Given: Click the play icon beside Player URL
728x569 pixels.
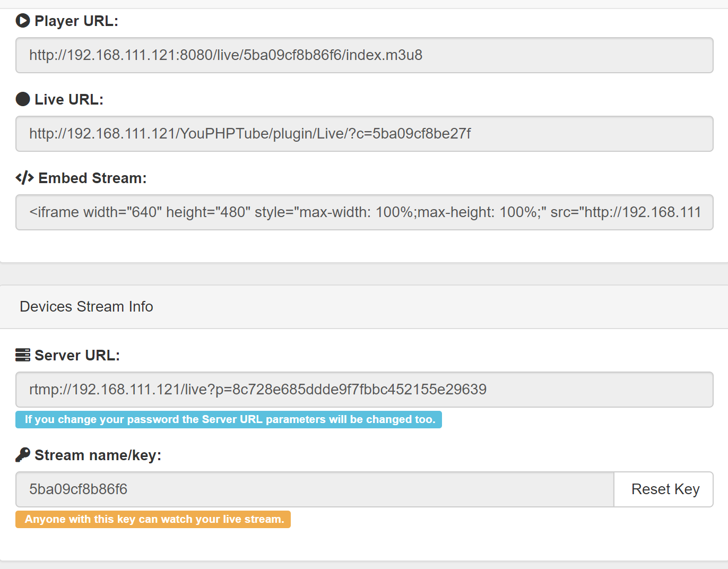Looking at the screenshot, I should 23,21.
